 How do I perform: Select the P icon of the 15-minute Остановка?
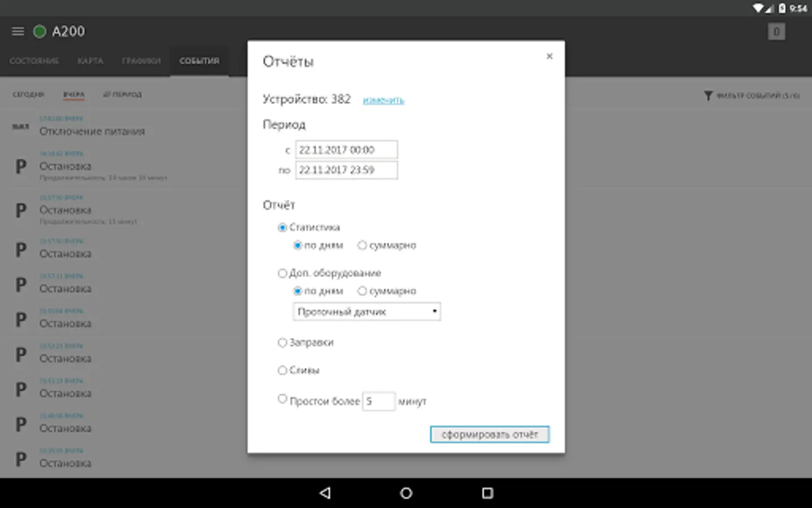point(21,211)
